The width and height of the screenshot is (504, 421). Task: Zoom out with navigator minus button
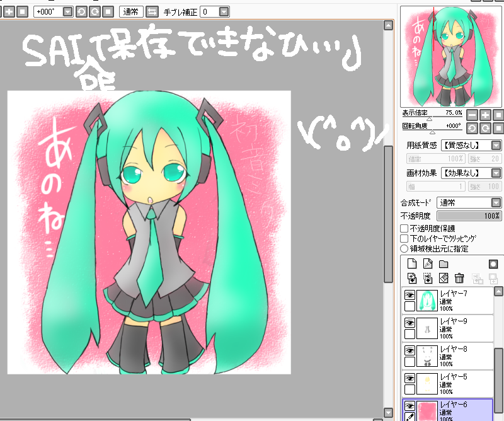[472, 115]
